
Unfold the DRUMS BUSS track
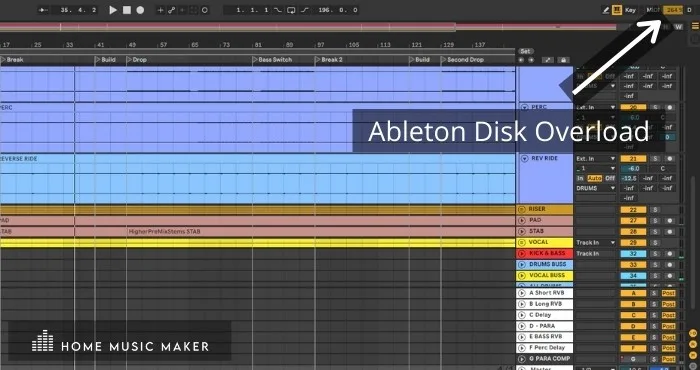click(521, 264)
